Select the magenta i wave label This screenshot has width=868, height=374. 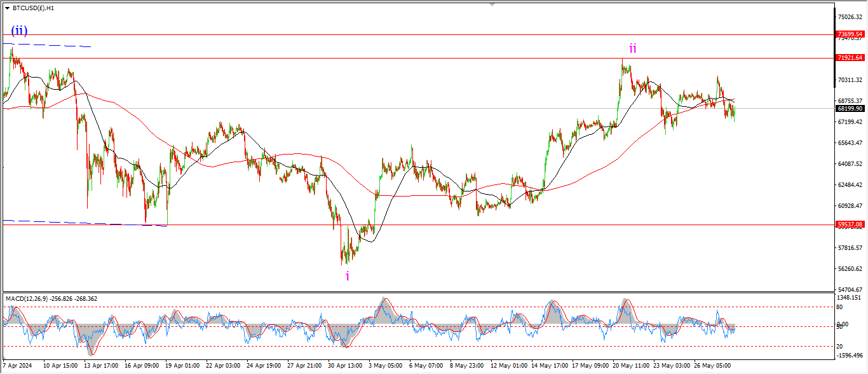(x=347, y=275)
